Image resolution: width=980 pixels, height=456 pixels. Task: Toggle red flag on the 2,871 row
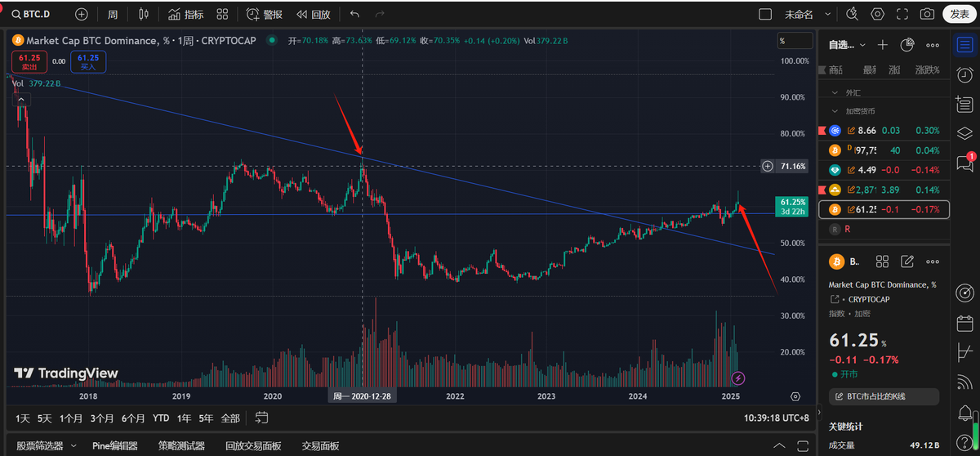(x=822, y=190)
